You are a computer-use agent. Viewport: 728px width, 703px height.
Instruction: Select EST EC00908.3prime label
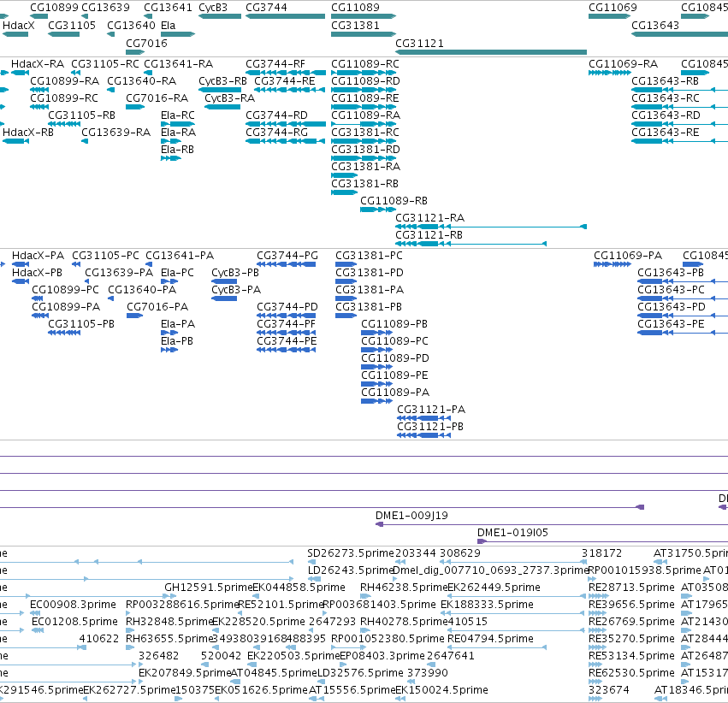[73, 604]
